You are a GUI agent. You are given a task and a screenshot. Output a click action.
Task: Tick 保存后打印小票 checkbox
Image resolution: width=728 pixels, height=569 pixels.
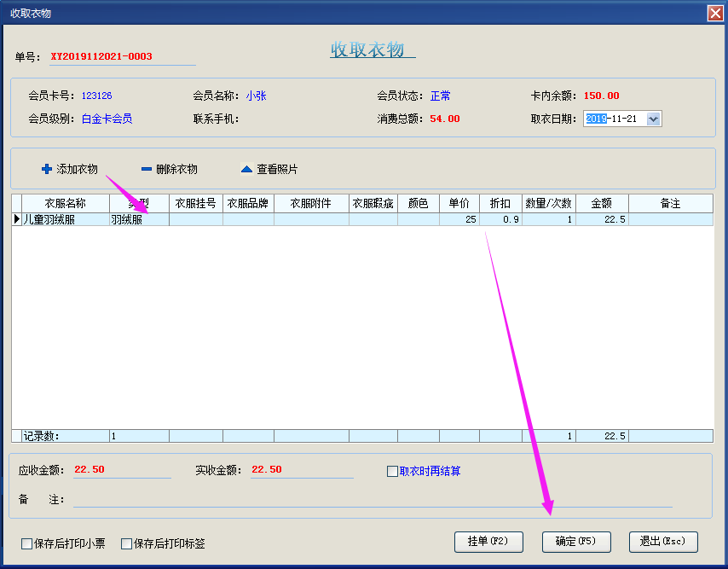26,544
